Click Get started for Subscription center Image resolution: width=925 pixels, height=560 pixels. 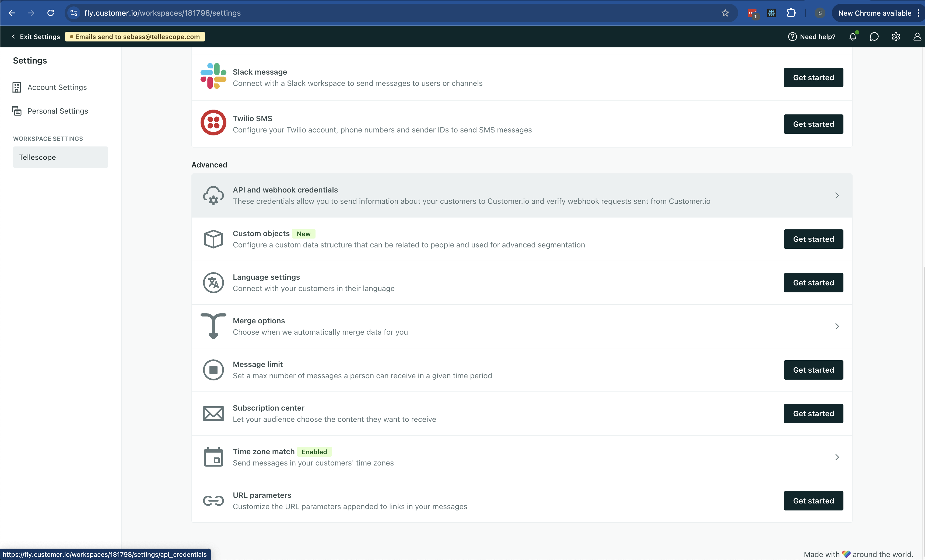813,414
